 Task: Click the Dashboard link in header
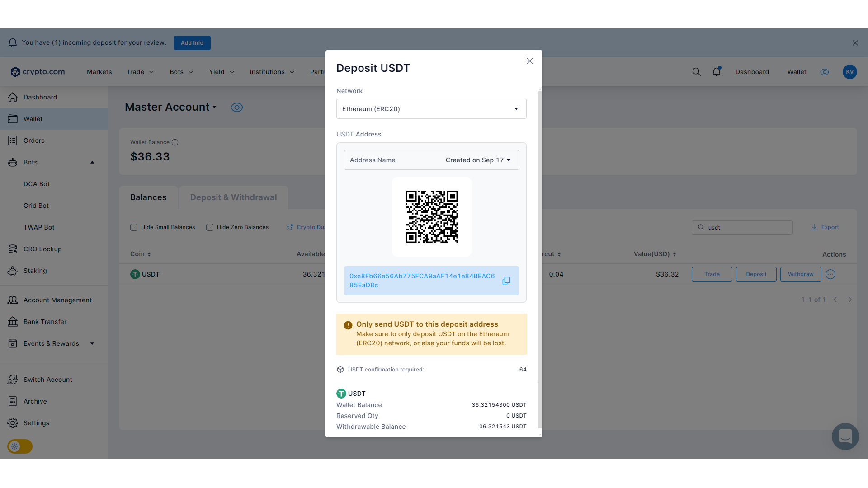(752, 72)
